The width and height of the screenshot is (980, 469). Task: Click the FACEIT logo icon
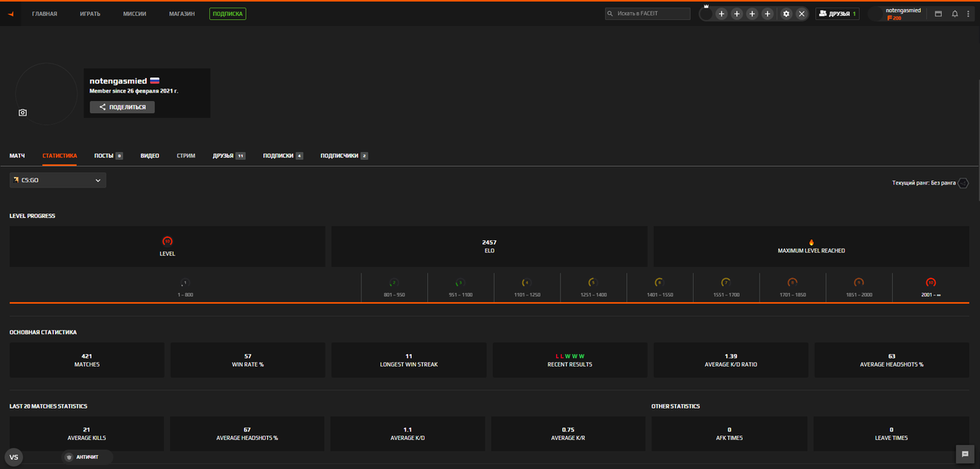pyautogui.click(x=11, y=14)
